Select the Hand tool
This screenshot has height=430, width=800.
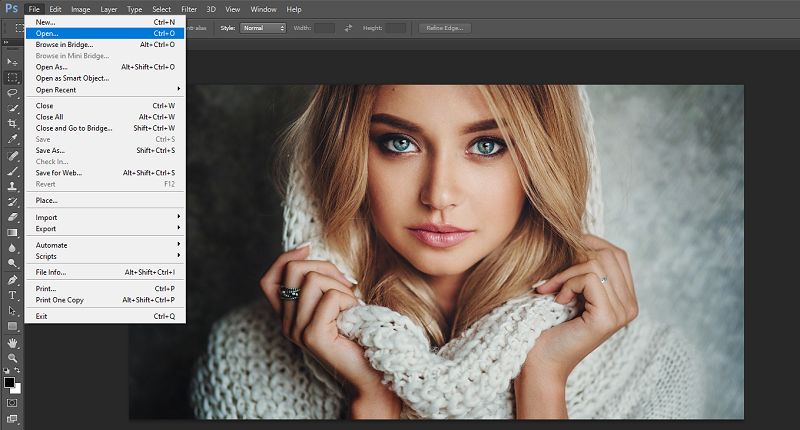tap(12, 343)
